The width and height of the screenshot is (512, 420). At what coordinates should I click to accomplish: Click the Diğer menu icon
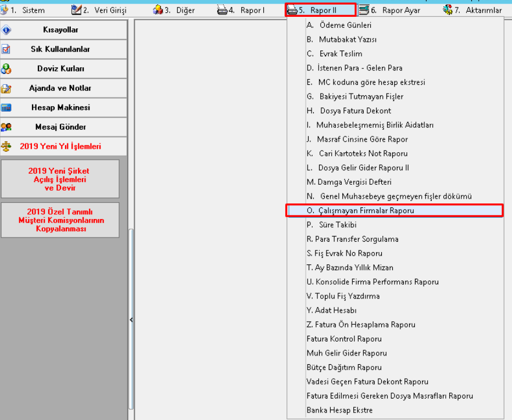(x=157, y=10)
